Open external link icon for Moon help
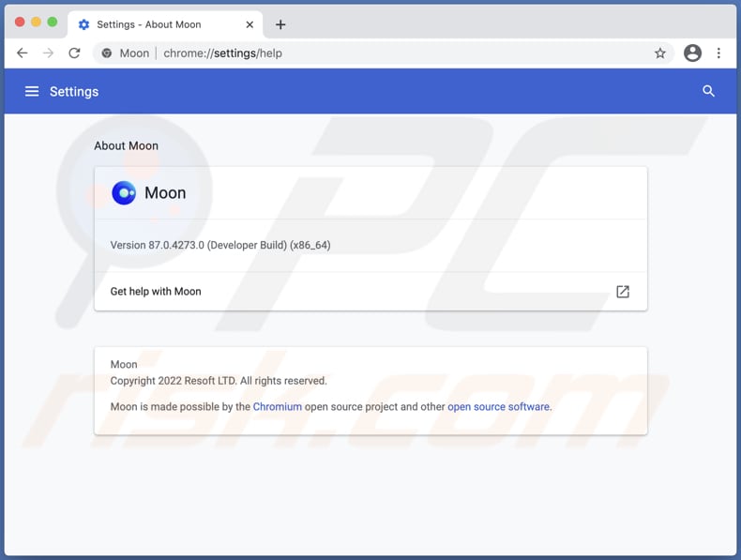This screenshot has height=560, width=741. (623, 292)
